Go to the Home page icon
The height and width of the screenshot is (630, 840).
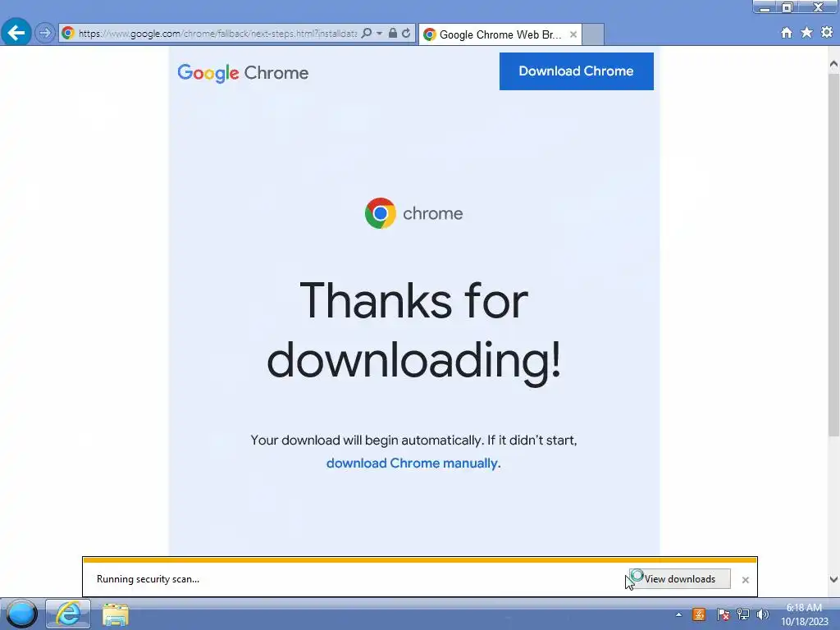click(787, 33)
